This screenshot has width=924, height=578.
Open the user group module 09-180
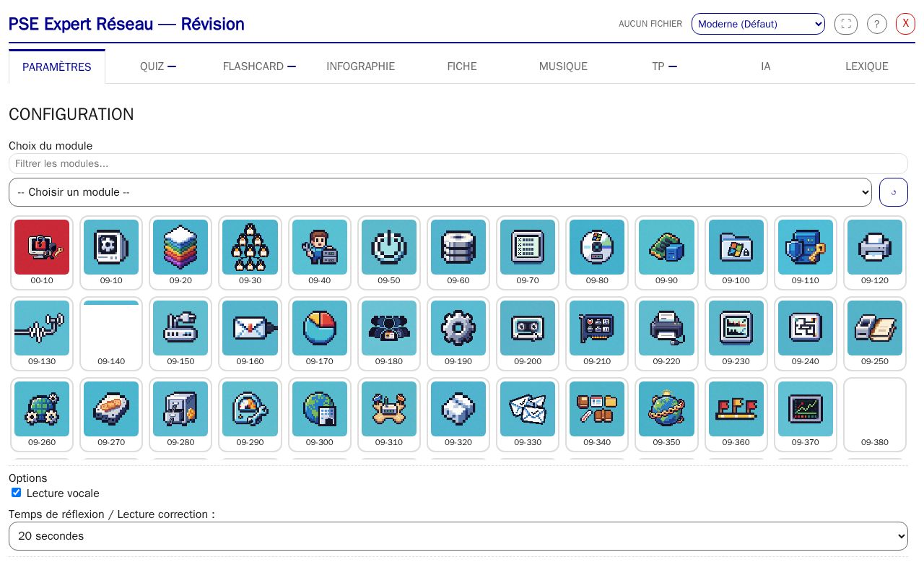pyautogui.click(x=389, y=333)
